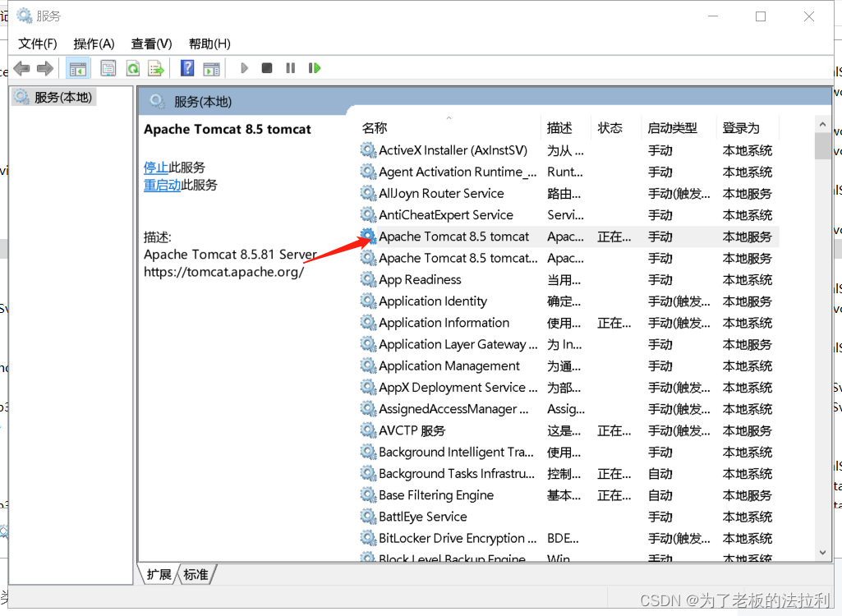The height and width of the screenshot is (616, 842).
Task: Click 手动 startup type of App Readiness
Action: click(x=660, y=279)
